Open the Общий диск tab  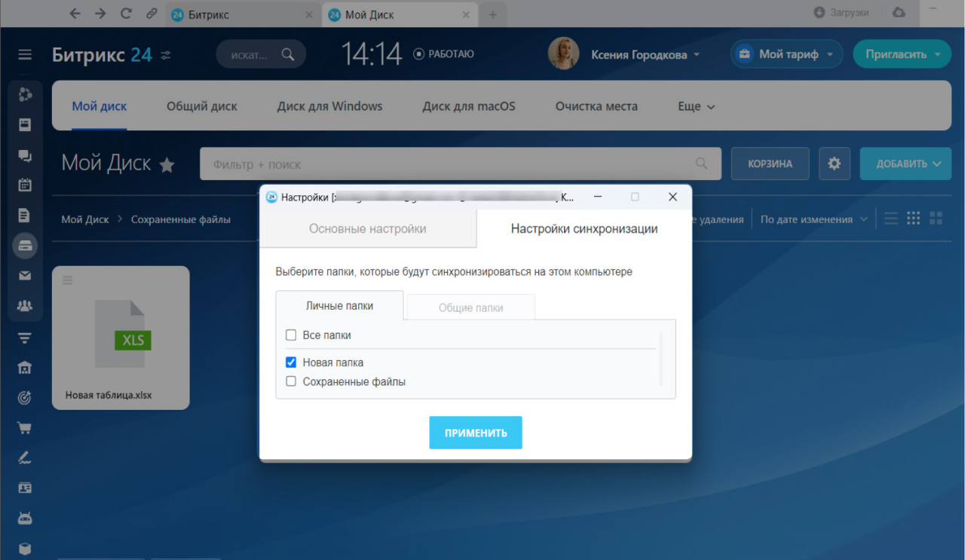pos(202,106)
